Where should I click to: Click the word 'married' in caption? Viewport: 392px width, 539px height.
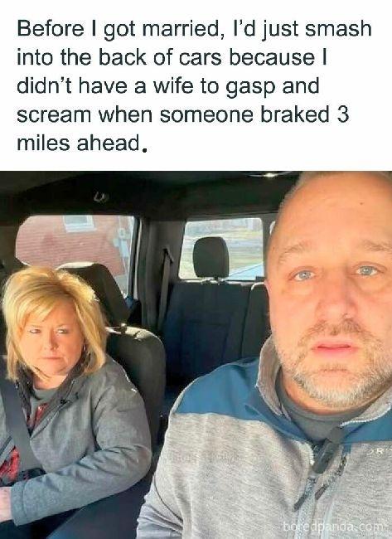point(180,28)
